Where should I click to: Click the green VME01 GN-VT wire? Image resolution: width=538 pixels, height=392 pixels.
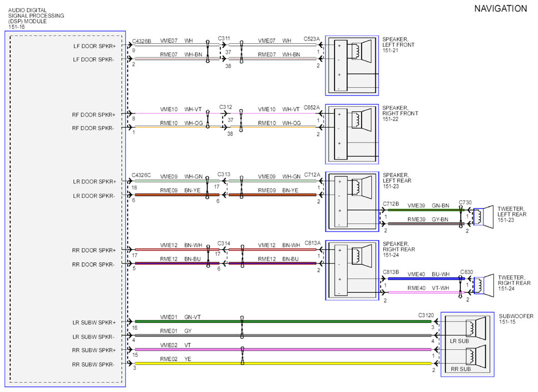pyautogui.click(x=283, y=321)
